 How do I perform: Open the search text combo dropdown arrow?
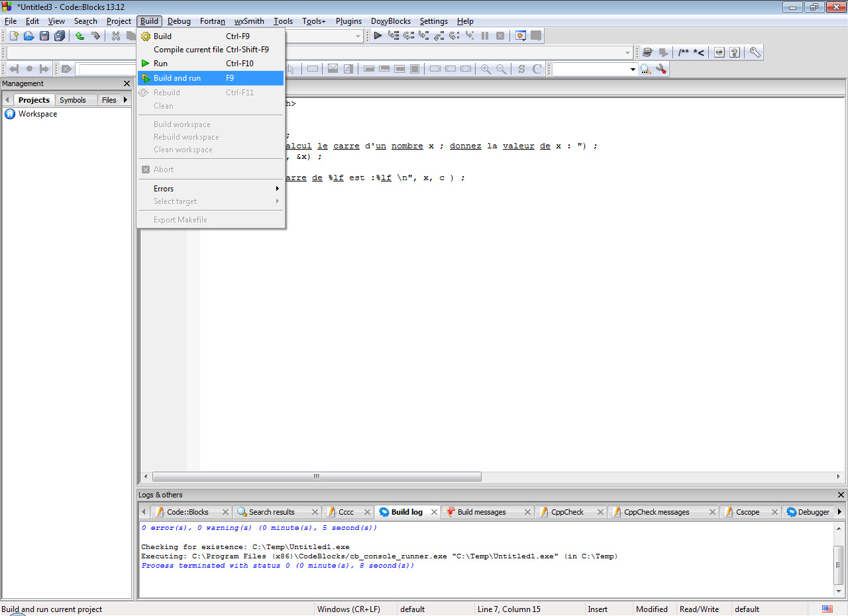[x=633, y=69]
